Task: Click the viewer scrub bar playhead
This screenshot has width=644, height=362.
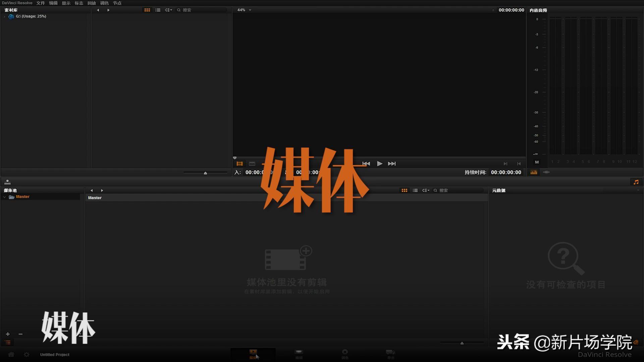Action: click(x=235, y=158)
